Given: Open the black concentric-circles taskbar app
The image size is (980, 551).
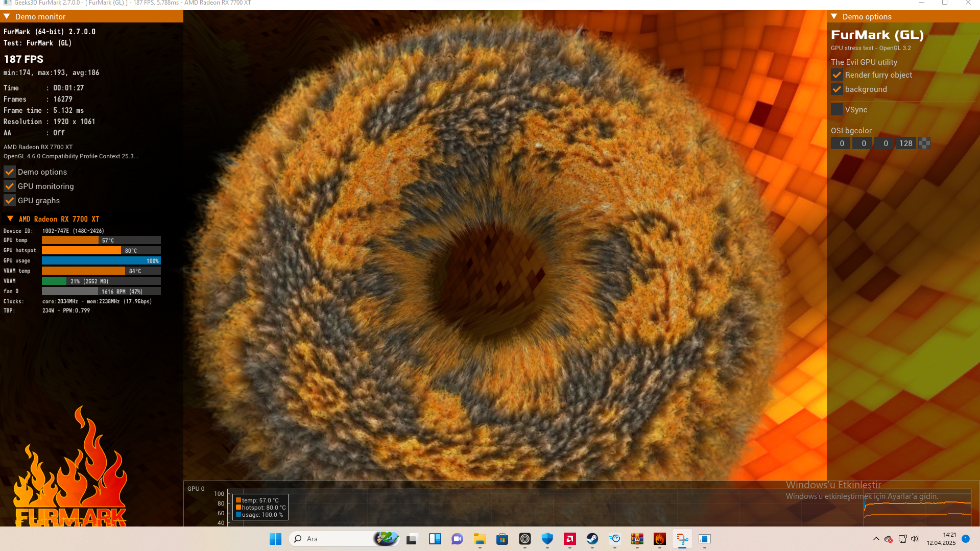Looking at the screenshot, I should coord(524,539).
